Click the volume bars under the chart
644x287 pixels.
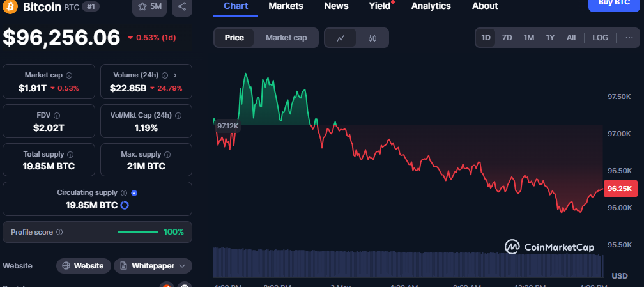tap(408, 262)
